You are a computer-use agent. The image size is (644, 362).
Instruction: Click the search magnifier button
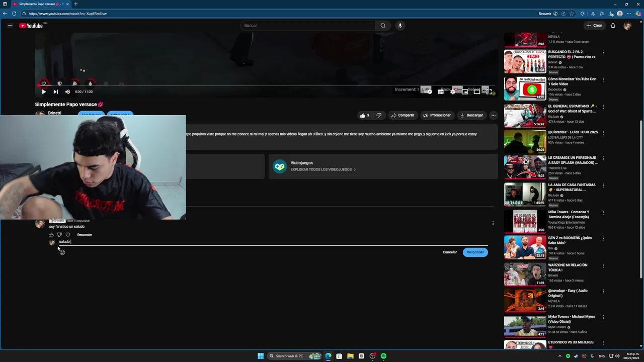coord(383,26)
